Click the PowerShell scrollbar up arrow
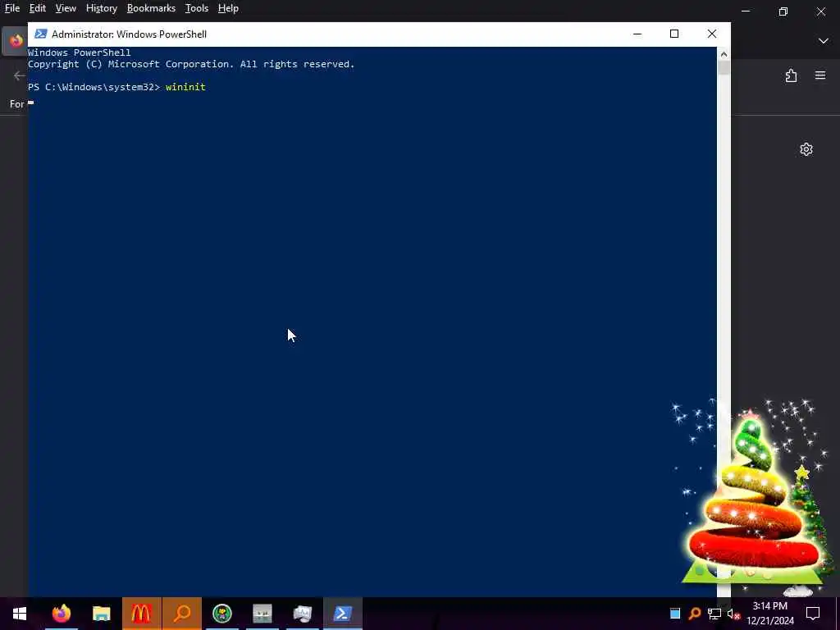840x630 pixels. pyautogui.click(x=724, y=53)
